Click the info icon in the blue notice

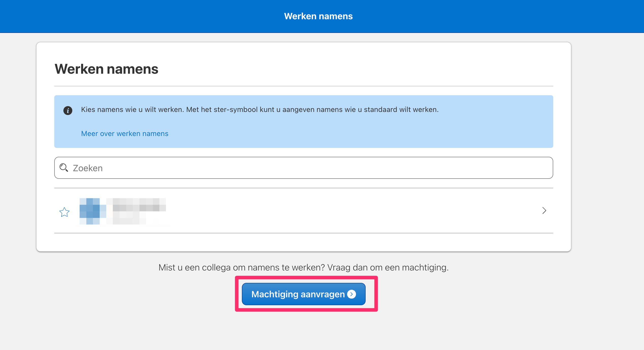pos(68,110)
